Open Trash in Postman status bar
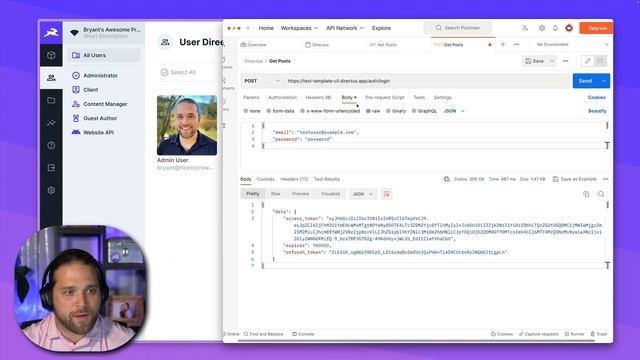 (599, 334)
